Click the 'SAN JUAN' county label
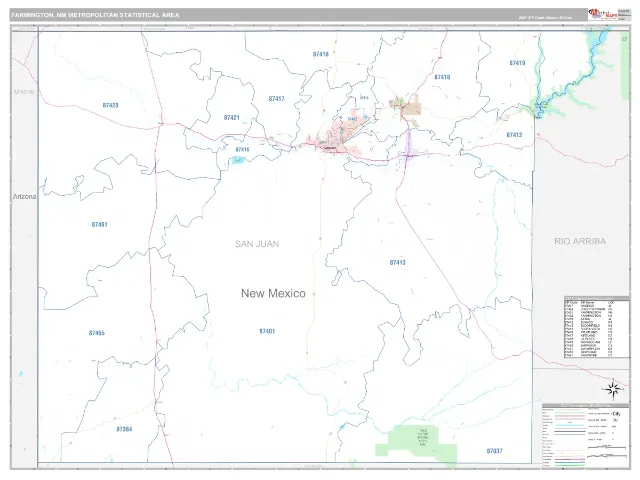The width and height of the screenshot is (640, 480). tap(257, 244)
